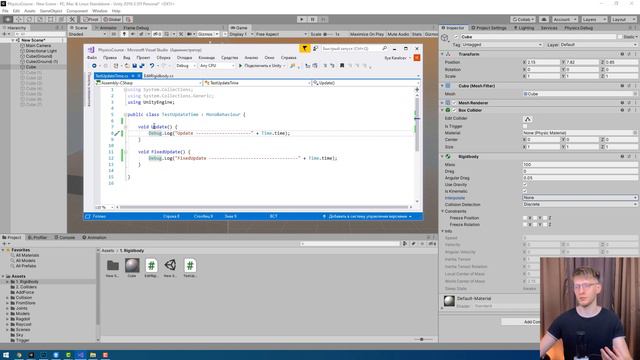Select the Hand tool in Unity toolbar
Viewport: 640px width, 360px height.
(8, 19)
